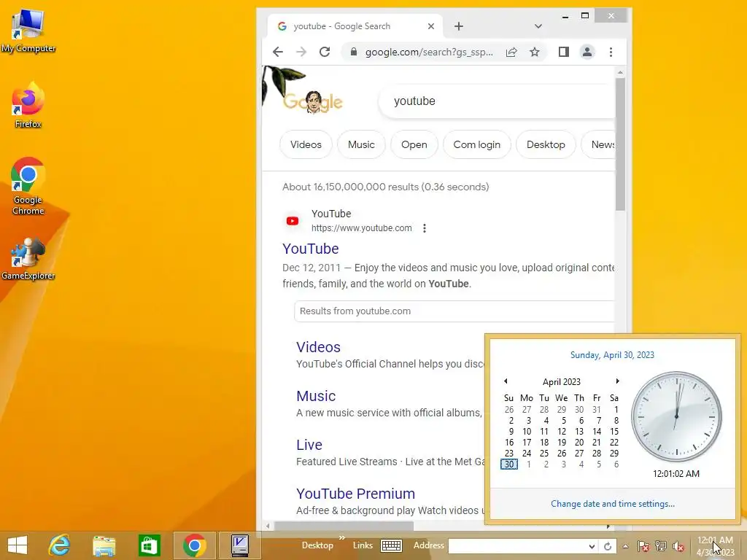747x560 pixels.
Task: Click the taskbar app next to Chrome
Action: [x=239, y=545]
